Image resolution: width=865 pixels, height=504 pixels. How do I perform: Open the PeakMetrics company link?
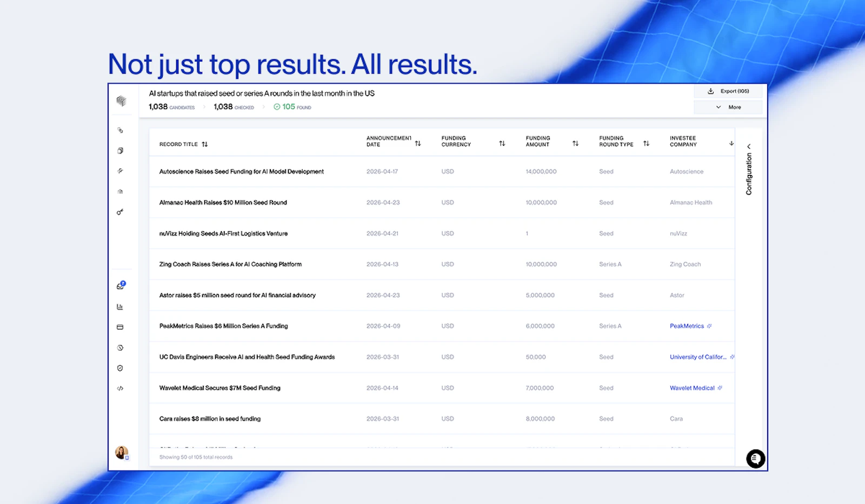[x=687, y=326]
